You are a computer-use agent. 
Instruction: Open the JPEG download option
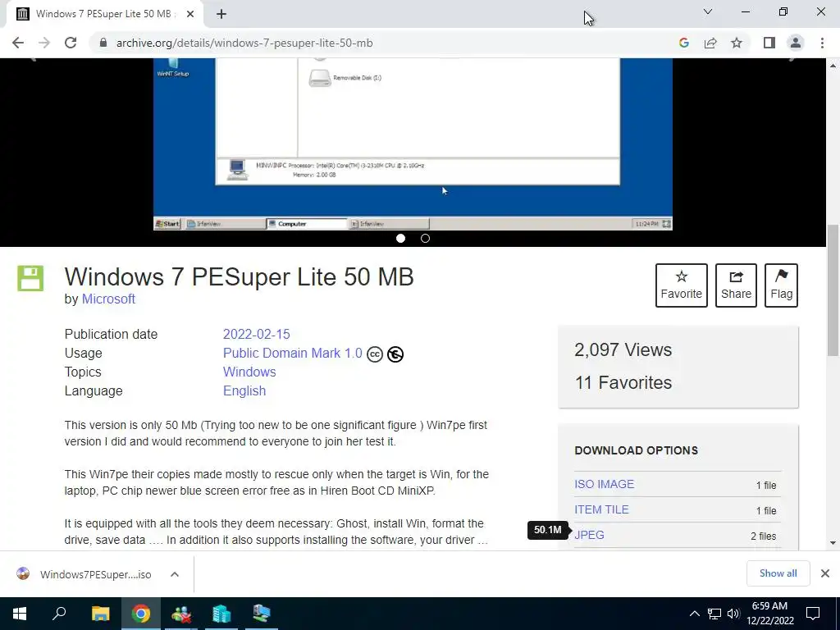589,535
